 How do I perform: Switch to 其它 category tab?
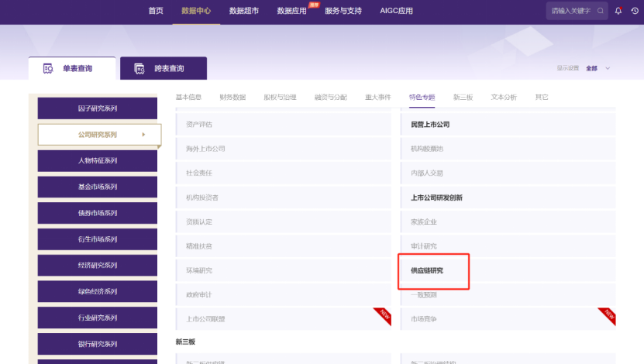tap(542, 98)
